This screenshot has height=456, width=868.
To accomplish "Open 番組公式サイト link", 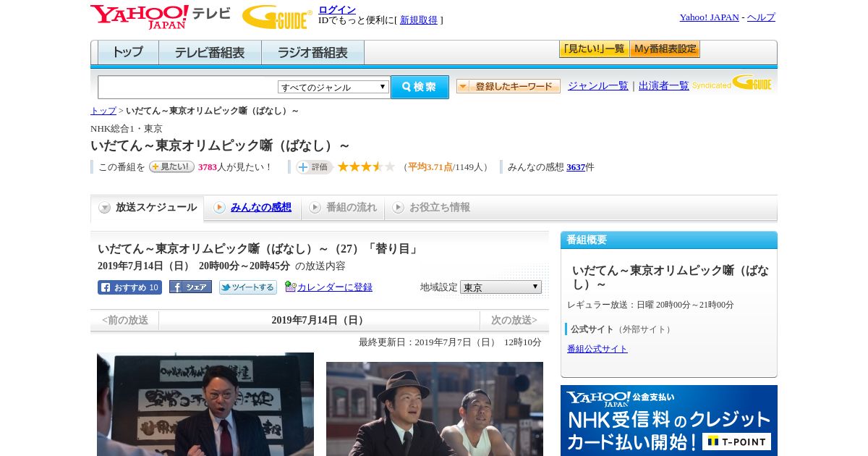I will [597, 349].
